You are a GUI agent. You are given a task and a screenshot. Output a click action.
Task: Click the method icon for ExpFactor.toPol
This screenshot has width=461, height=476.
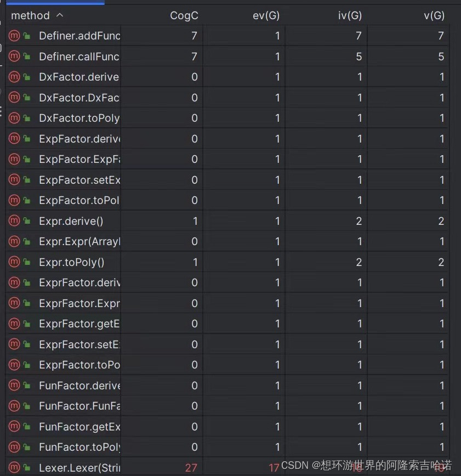point(14,200)
